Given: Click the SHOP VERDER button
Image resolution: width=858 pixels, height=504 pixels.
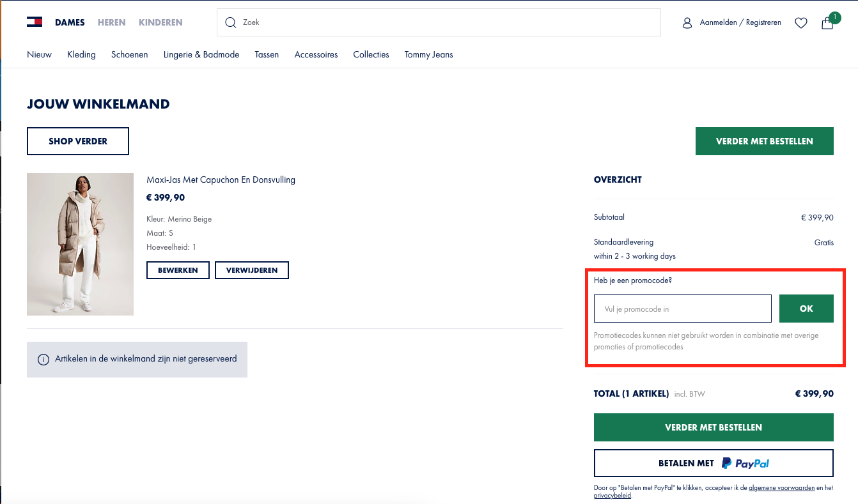Looking at the screenshot, I should (78, 141).
